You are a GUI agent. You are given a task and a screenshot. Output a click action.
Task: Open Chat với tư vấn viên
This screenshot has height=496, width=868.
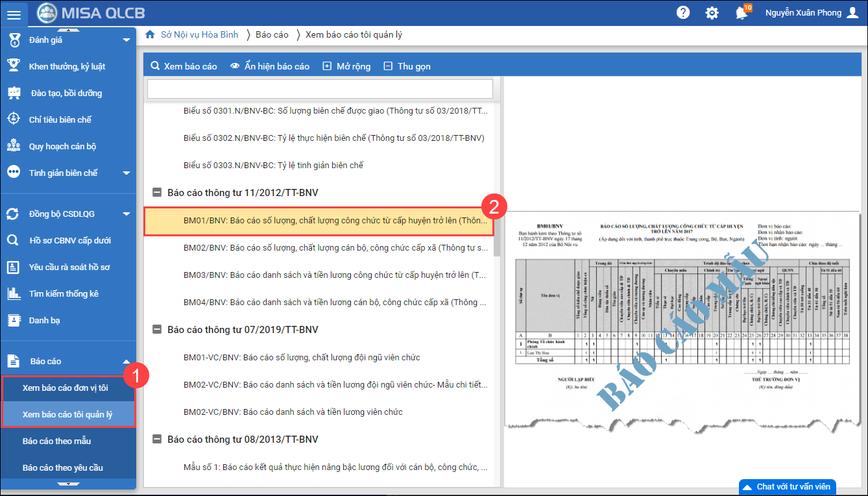coord(787,487)
